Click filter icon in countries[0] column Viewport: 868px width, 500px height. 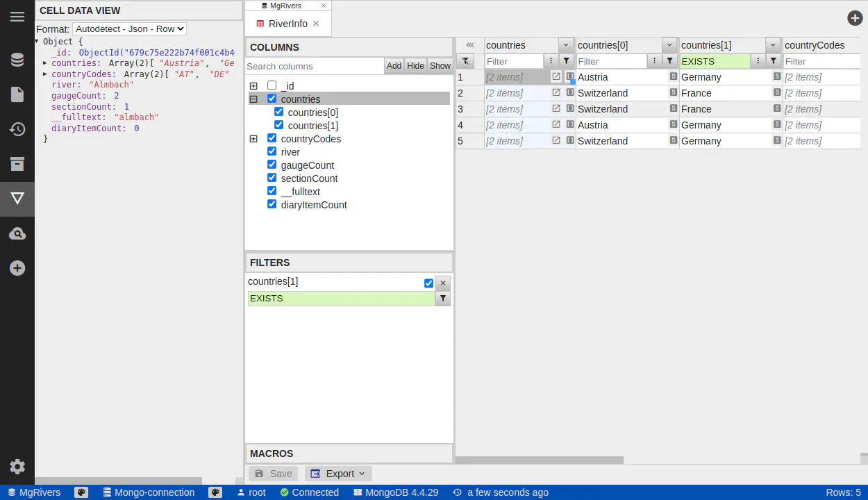[670, 61]
